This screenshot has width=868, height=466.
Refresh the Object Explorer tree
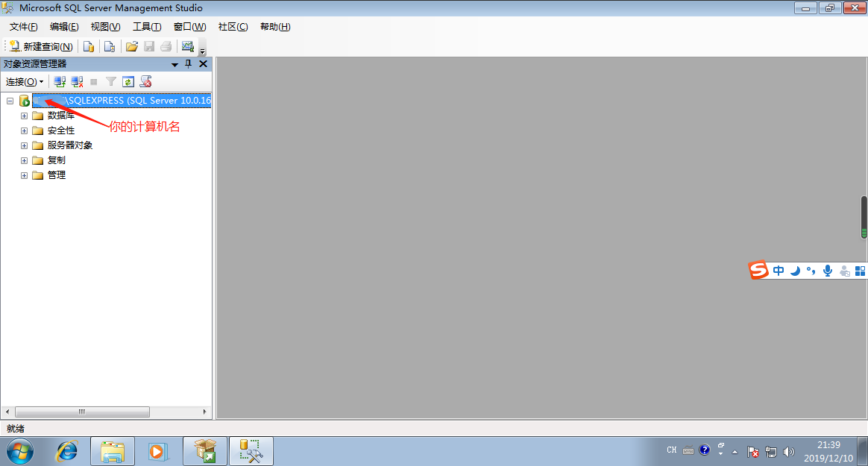tap(128, 82)
